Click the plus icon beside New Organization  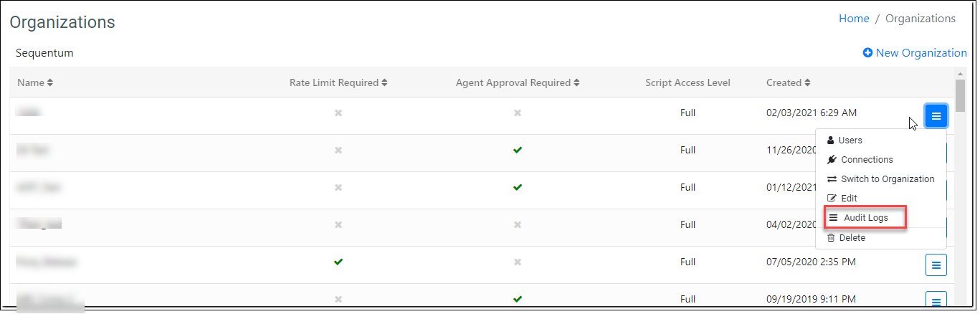click(867, 52)
